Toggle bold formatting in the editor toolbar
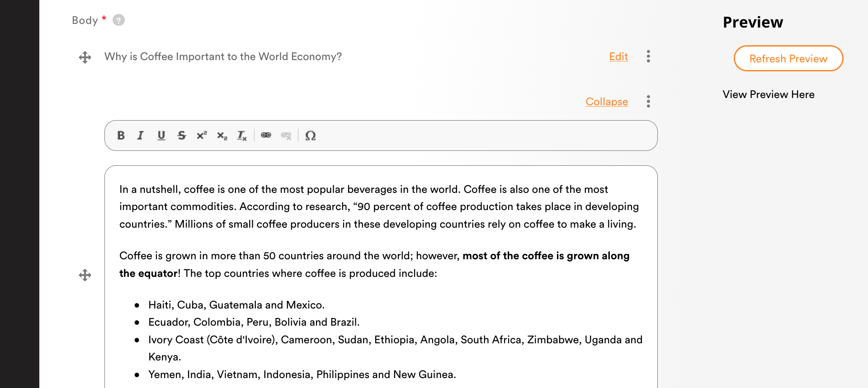The image size is (868, 388). [121, 136]
